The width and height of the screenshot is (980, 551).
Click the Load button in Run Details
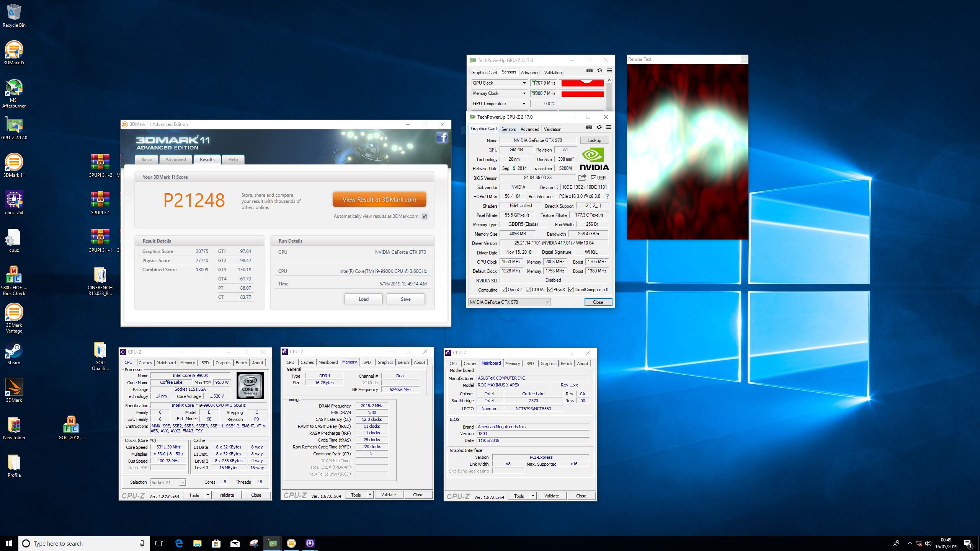363,299
